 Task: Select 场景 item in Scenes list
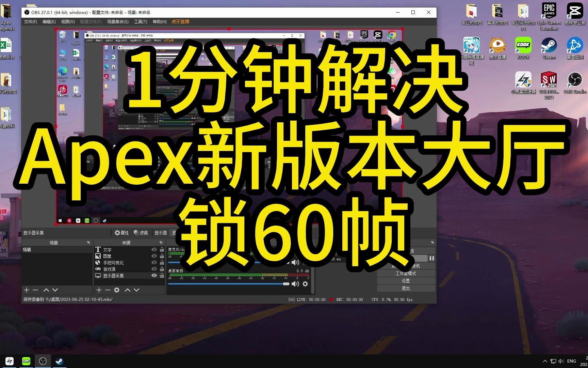57,250
